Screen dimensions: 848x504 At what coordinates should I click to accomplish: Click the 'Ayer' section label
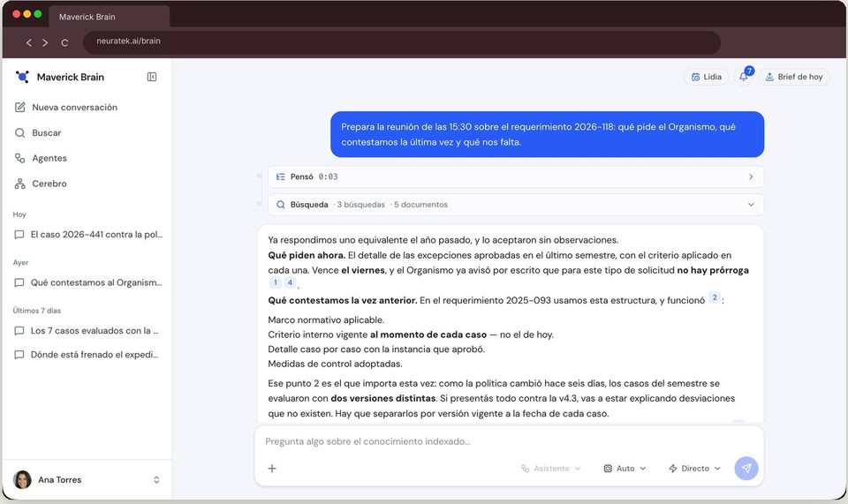point(20,262)
